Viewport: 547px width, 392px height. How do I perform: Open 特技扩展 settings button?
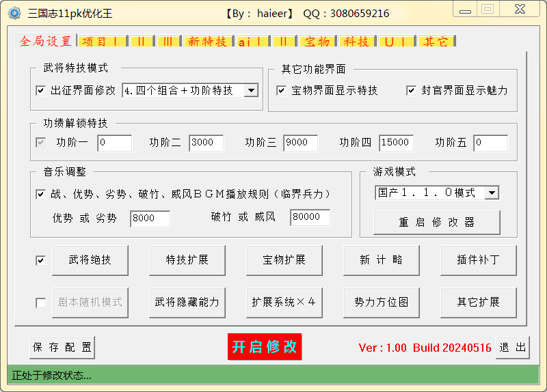pos(187,260)
